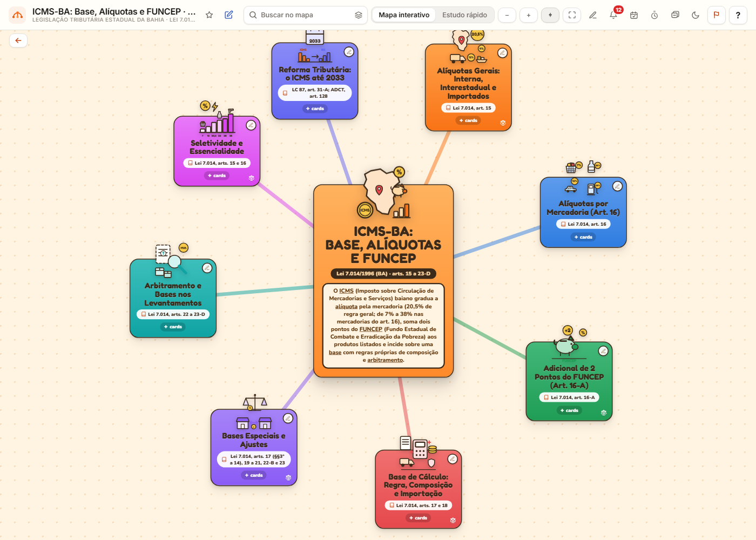The height and width of the screenshot is (540, 756).
Task: Open the 'Lei 7.014, art. 16' reference
Action: click(583, 224)
